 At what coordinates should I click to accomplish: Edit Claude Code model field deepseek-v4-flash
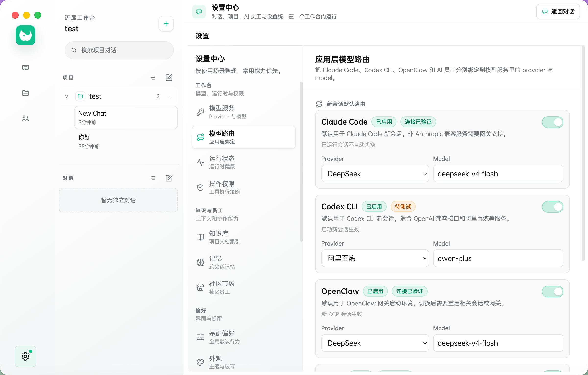(498, 174)
